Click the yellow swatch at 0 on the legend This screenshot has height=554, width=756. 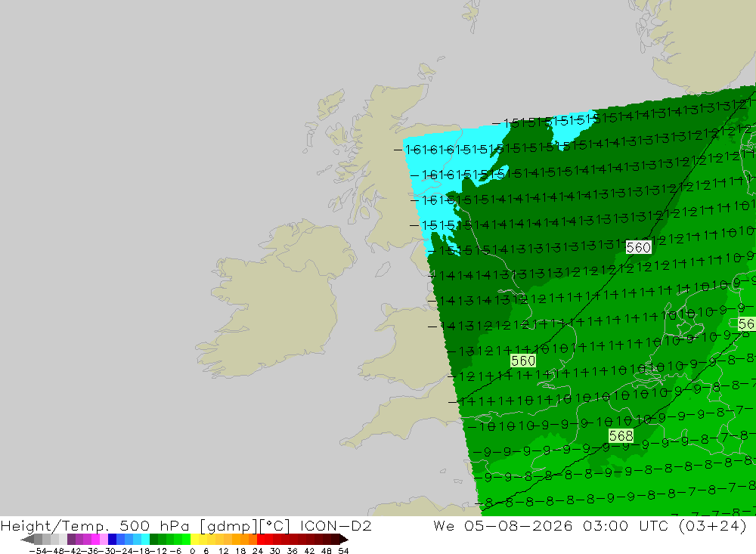click(x=195, y=539)
